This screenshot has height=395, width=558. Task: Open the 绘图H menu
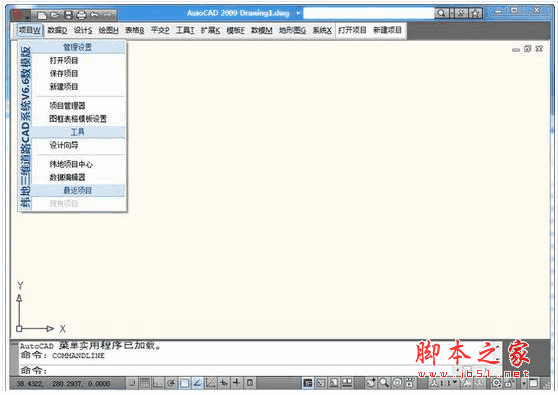tap(108, 30)
